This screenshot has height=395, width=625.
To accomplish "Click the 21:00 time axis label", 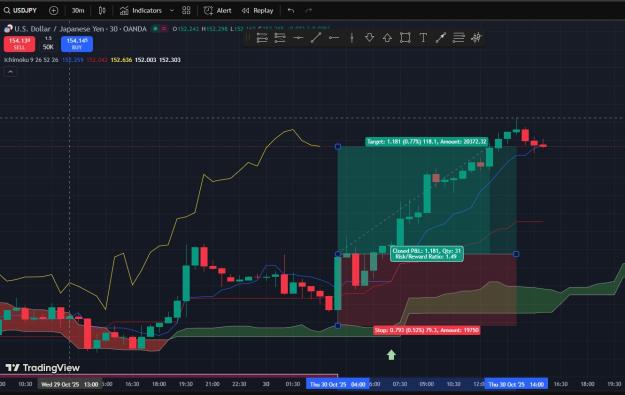I will (x=212, y=384).
